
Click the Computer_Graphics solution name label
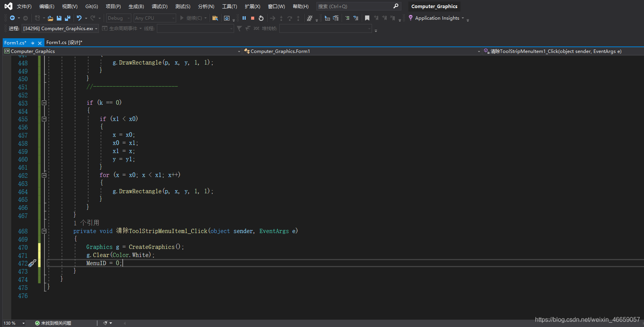tap(434, 6)
